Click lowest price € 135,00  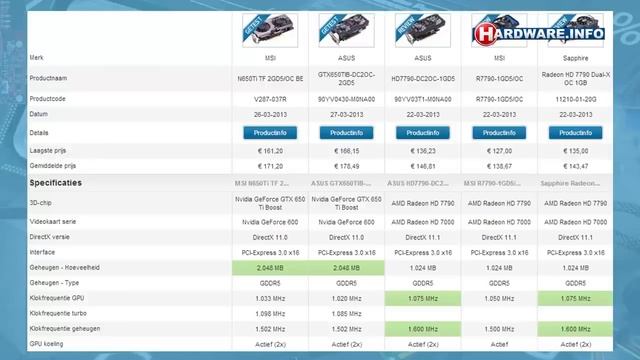(x=576, y=151)
